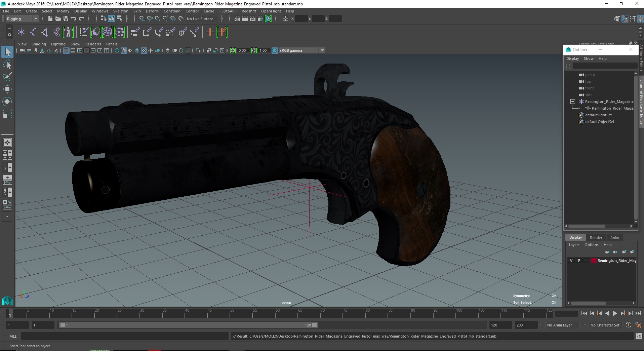
Task: Open viewport Shading menu
Action: tap(39, 44)
